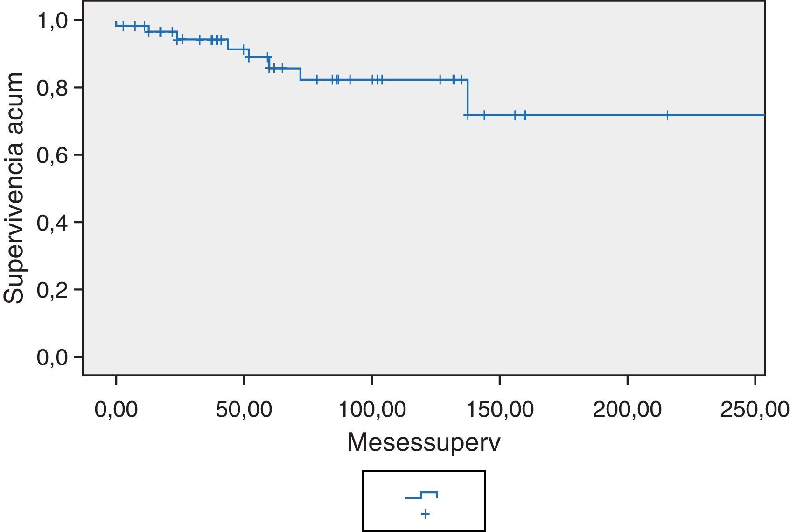Click the "Mesessuperv" x-axis title

tap(423, 442)
